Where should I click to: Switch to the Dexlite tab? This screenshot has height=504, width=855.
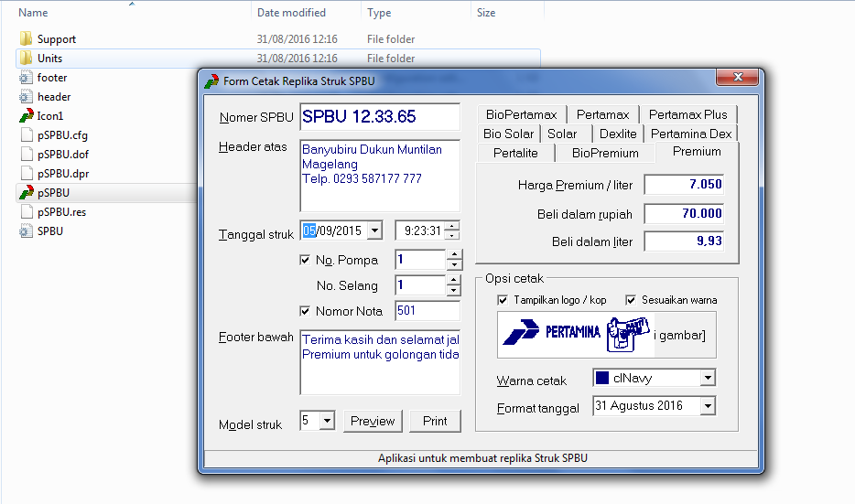point(618,134)
